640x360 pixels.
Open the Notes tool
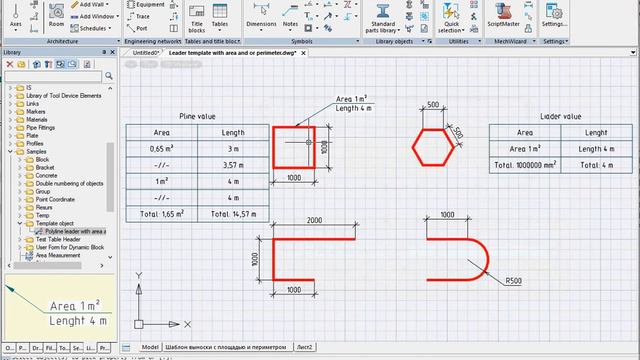point(290,16)
